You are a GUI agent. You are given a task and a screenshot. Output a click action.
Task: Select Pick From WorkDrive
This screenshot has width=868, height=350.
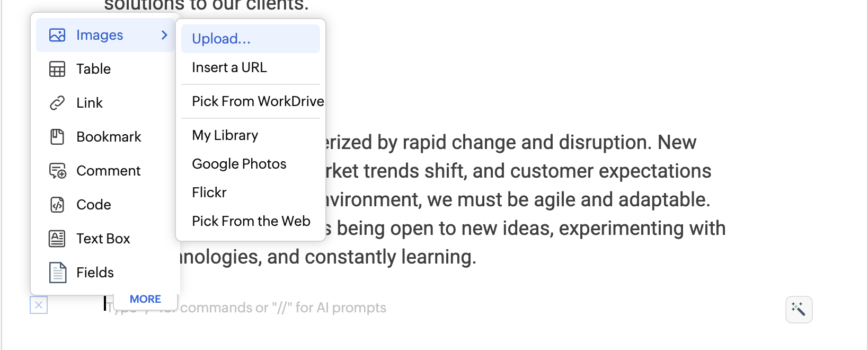click(x=258, y=101)
